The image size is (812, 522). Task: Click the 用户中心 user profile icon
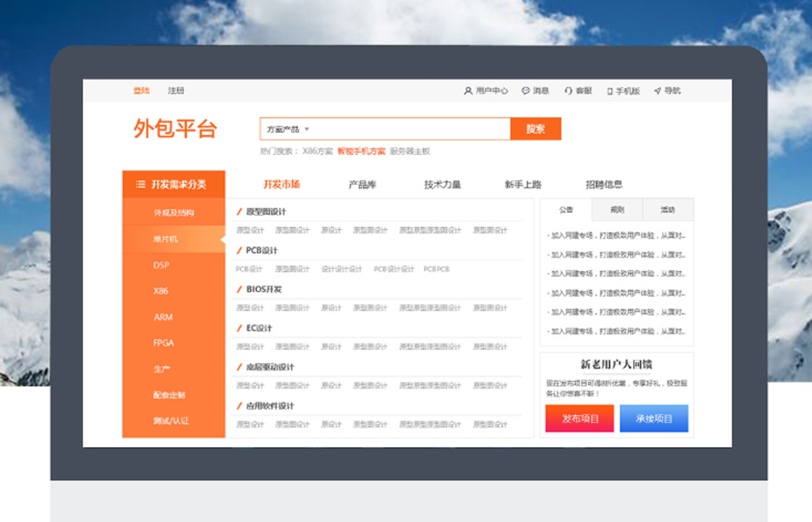coord(468,91)
